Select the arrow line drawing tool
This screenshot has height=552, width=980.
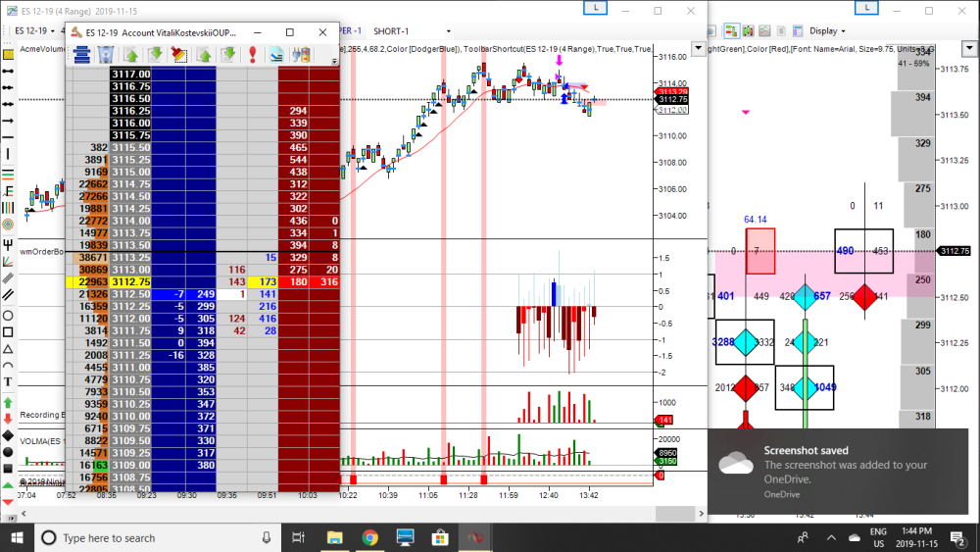click(x=8, y=120)
